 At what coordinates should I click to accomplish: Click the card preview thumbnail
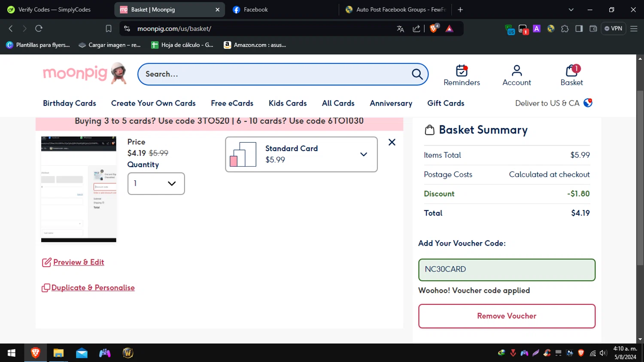(79, 189)
